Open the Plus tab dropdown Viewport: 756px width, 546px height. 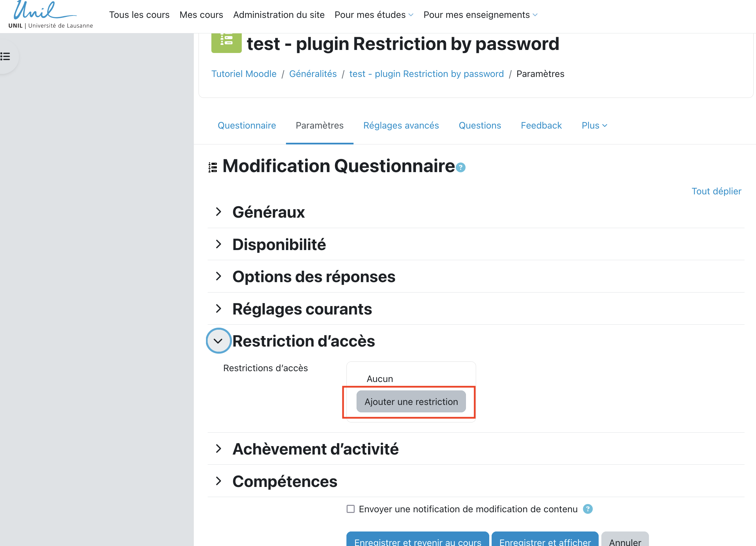tap(594, 126)
